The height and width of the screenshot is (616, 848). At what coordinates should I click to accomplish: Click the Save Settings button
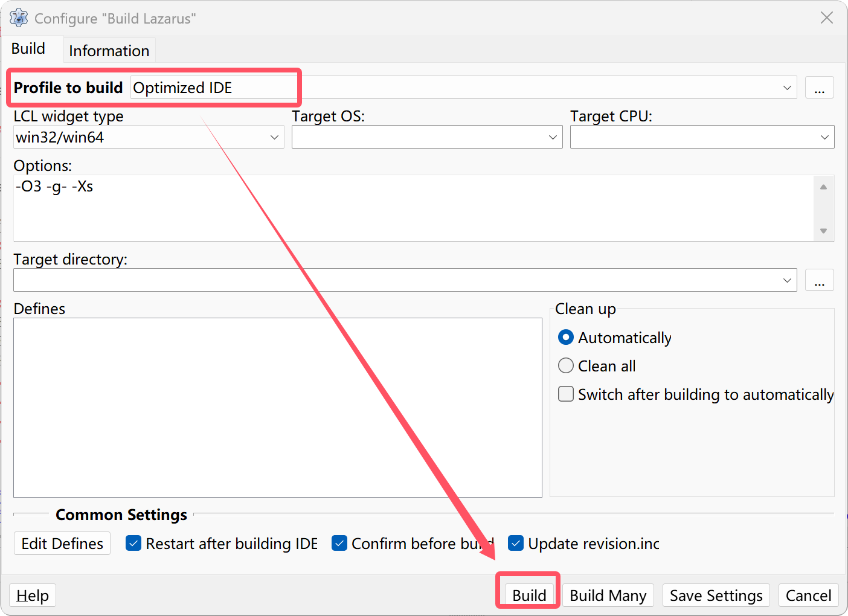coord(716,595)
